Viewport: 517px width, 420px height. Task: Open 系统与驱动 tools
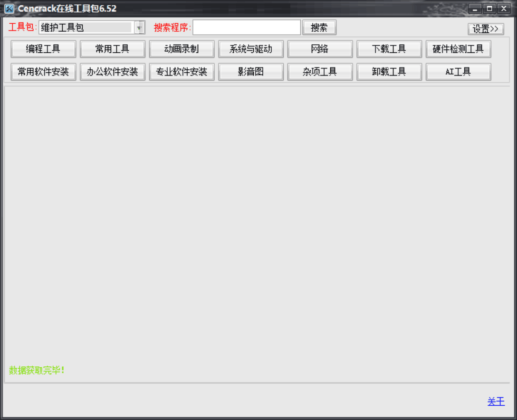[251, 48]
